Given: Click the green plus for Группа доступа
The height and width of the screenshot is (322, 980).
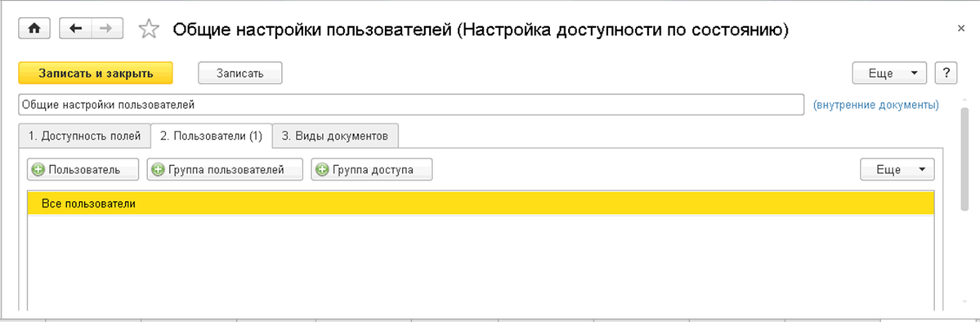Looking at the screenshot, I should point(323,169).
